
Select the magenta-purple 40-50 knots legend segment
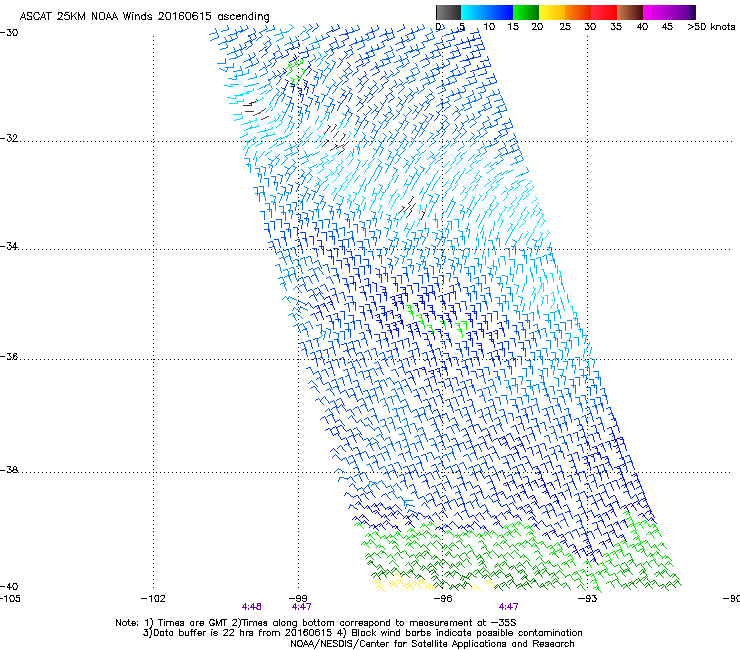coord(669,12)
